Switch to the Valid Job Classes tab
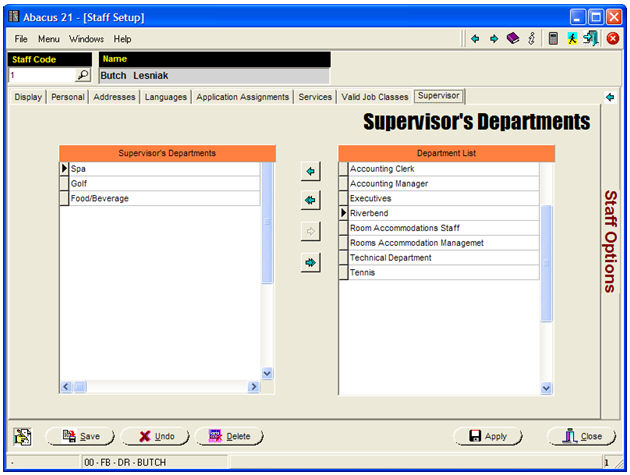 pyautogui.click(x=375, y=97)
